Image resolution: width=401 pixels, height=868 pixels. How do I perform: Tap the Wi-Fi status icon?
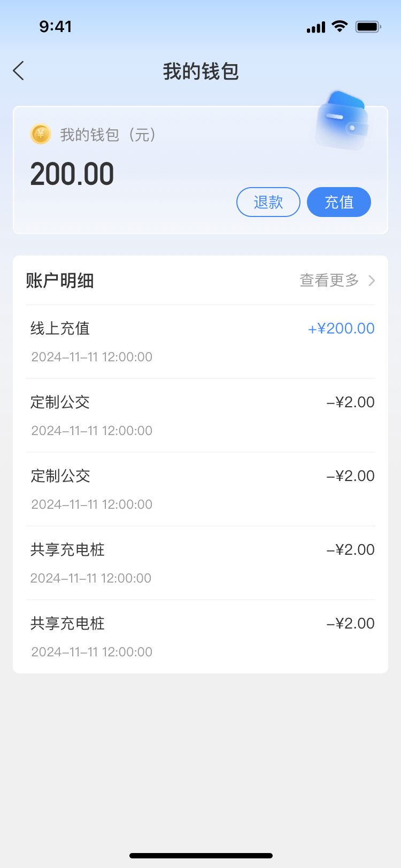340,26
